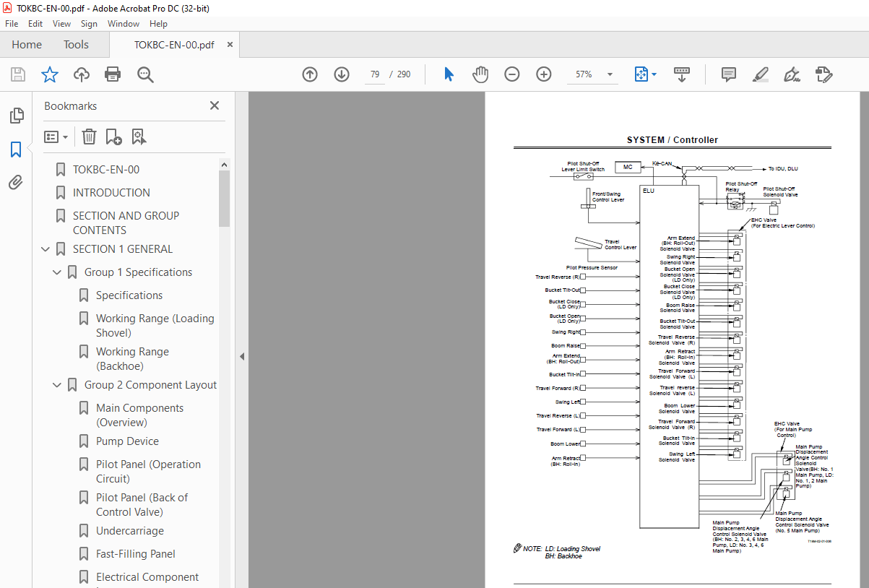Go to the next page
This screenshot has width=869, height=588.
(x=341, y=74)
